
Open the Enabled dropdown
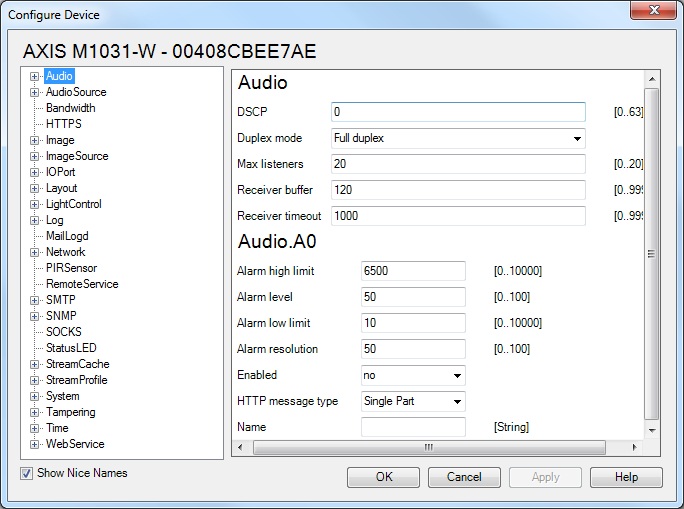[x=413, y=376]
